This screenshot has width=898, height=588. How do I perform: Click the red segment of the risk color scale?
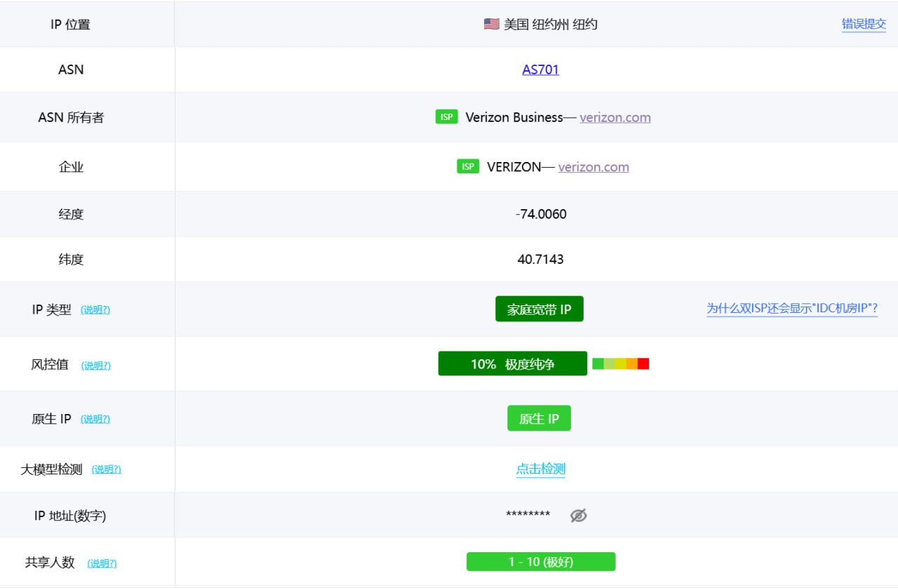point(643,363)
